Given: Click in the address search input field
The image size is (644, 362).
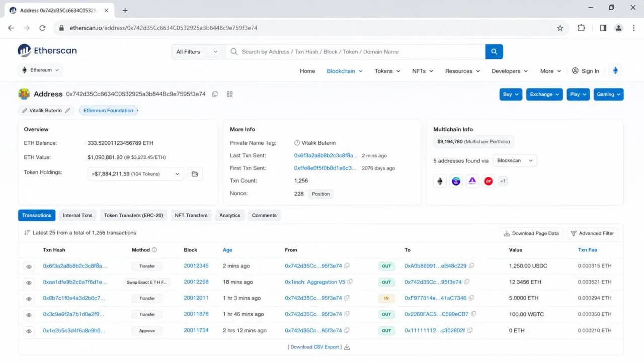Looking at the screenshot, I should tap(355, 51).
